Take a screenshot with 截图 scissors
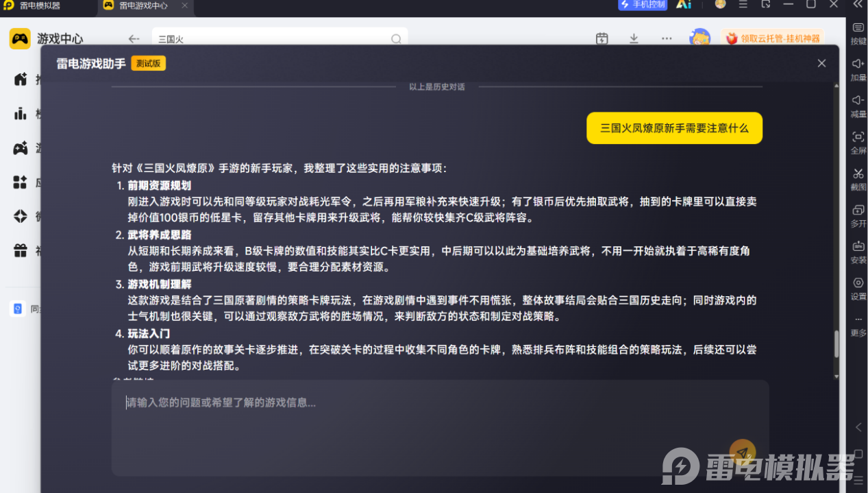 (858, 178)
